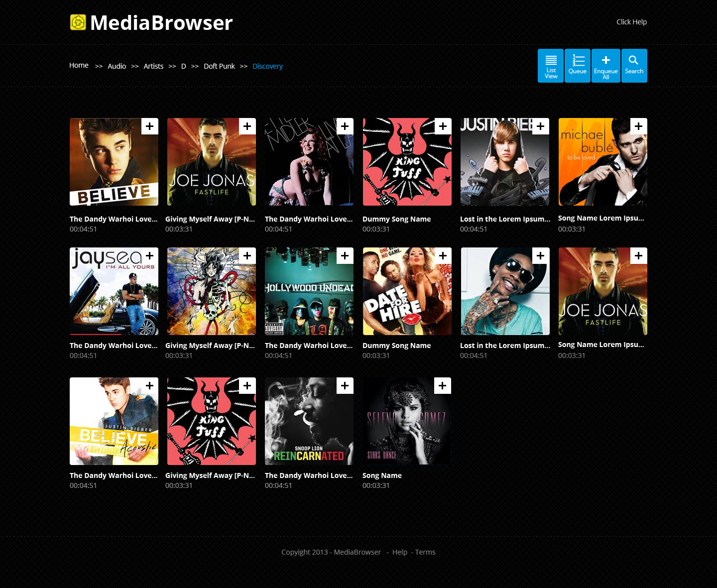717x588 pixels.
Task: Open the Believe Acoustic album thumbnail
Action: pos(114,421)
